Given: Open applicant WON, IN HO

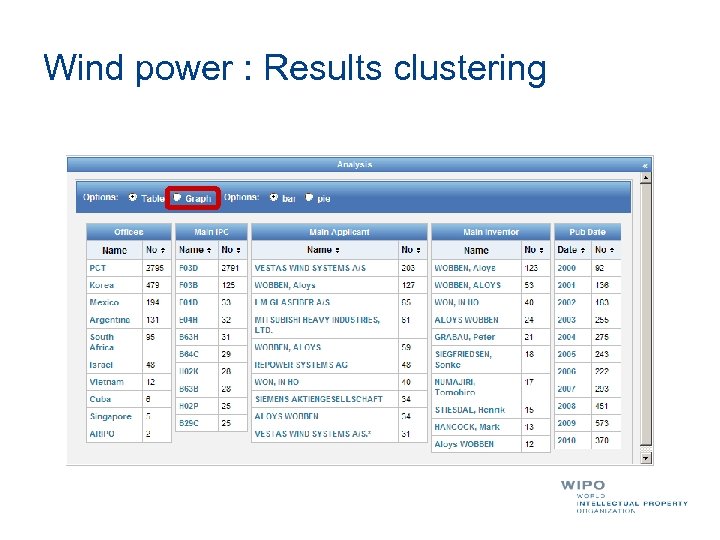Looking at the screenshot, I should [276, 382].
